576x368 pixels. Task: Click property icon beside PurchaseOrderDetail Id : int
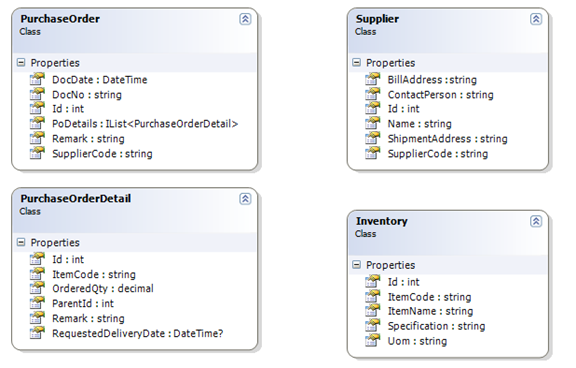click(x=37, y=259)
